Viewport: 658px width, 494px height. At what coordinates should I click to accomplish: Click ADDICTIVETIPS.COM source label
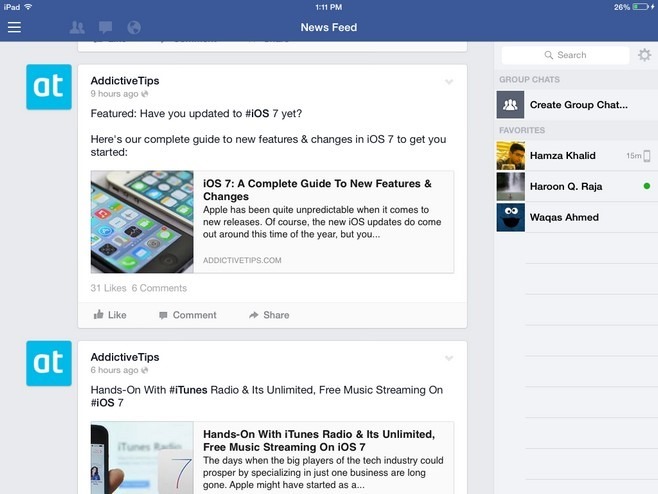[242, 260]
